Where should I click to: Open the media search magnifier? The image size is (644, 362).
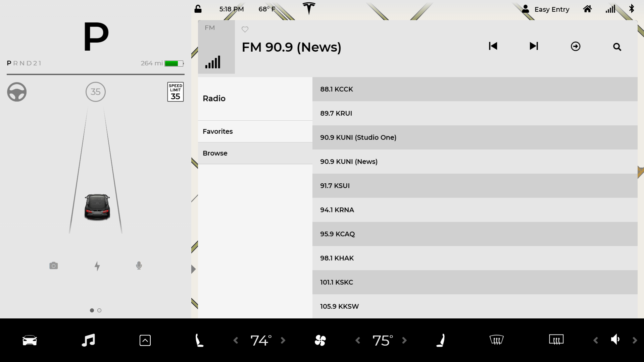pyautogui.click(x=617, y=47)
